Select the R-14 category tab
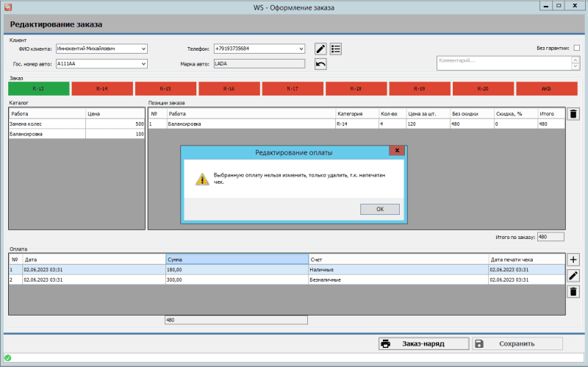The width and height of the screenshot is (588, 367). (101, 88)
